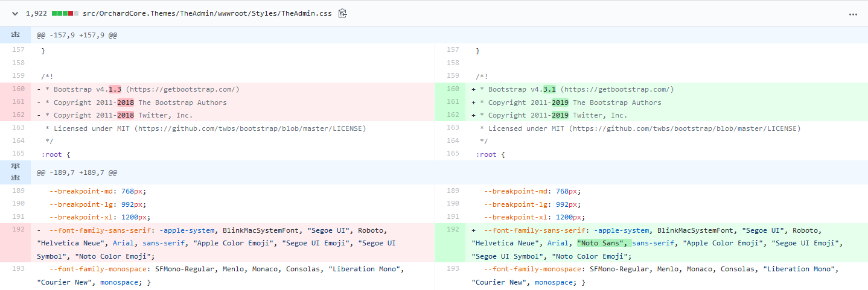Click added 'Copyright 2011-2019 Twitter, Inc.' line
The image size is (868, 290).
(x=666, y=115)
